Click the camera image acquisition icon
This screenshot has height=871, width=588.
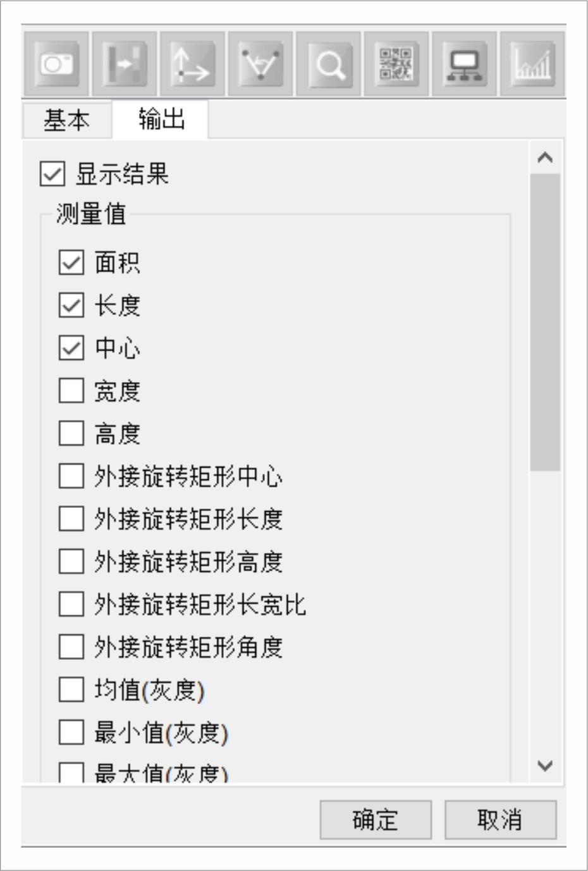click(x=56, y=64)
